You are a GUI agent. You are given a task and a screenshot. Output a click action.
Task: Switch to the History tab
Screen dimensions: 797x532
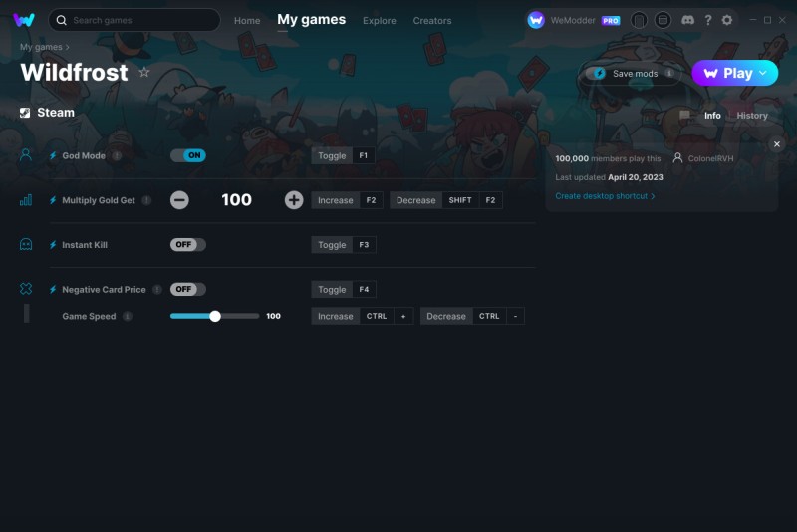coord(752,116)
